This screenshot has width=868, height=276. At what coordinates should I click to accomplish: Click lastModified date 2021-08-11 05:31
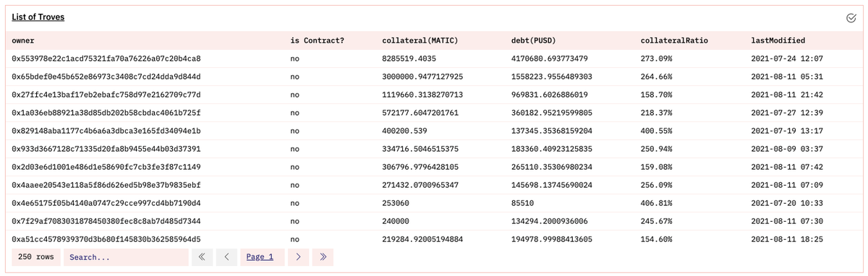[x=787, y=77]
